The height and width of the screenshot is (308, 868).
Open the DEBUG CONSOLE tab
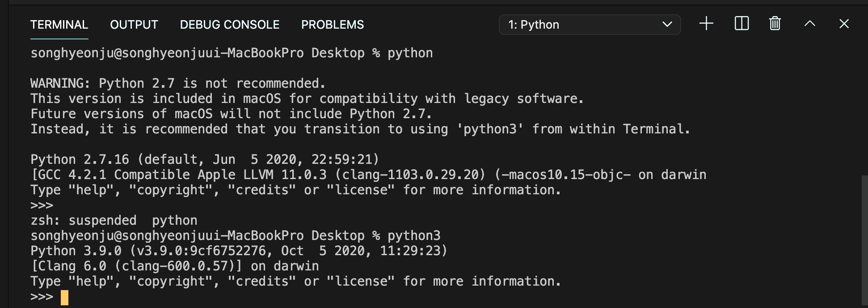tap(230, 25)
